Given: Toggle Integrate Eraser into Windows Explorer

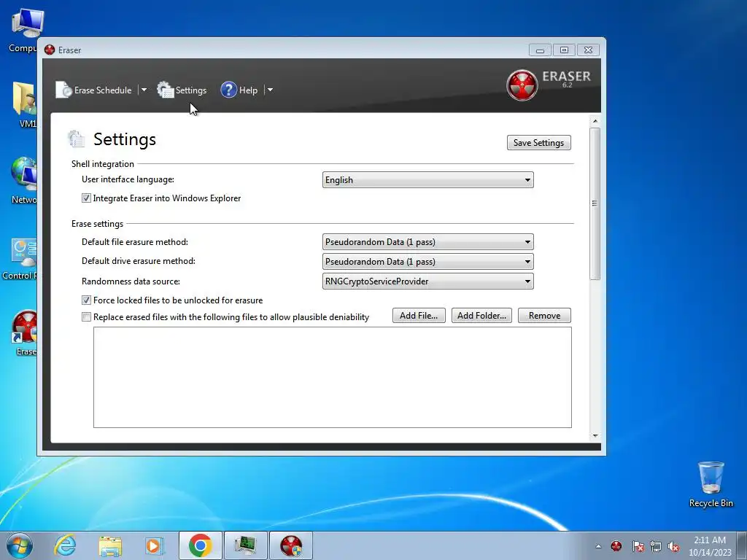Looking at the screenshot, I should pos(161,198).
